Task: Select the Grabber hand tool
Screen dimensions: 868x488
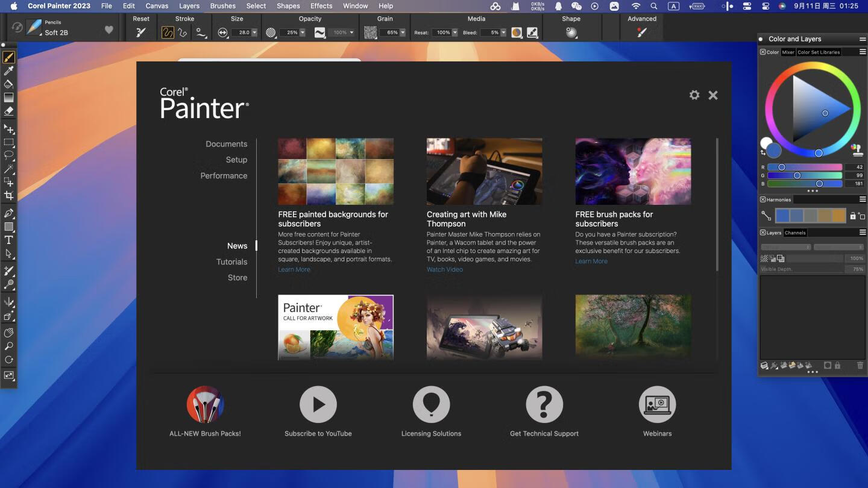Action: tap(8, 333)
